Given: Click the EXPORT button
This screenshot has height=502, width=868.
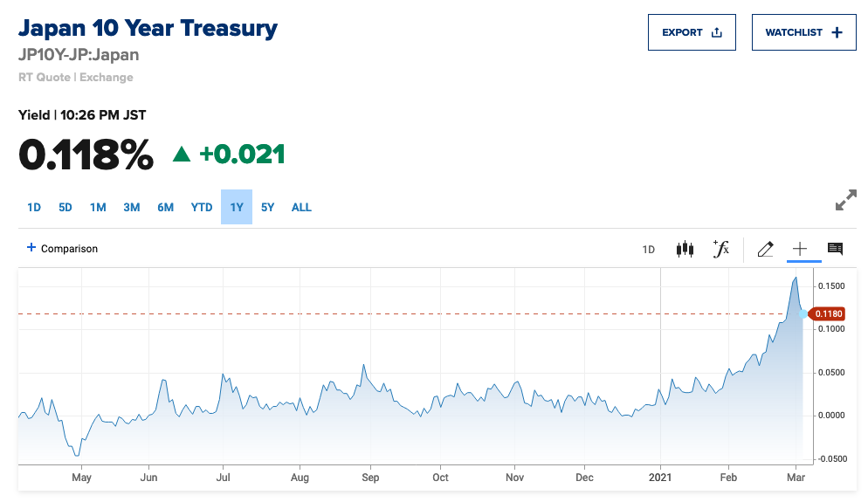Looking at the screenshot, I should [692, 32].
